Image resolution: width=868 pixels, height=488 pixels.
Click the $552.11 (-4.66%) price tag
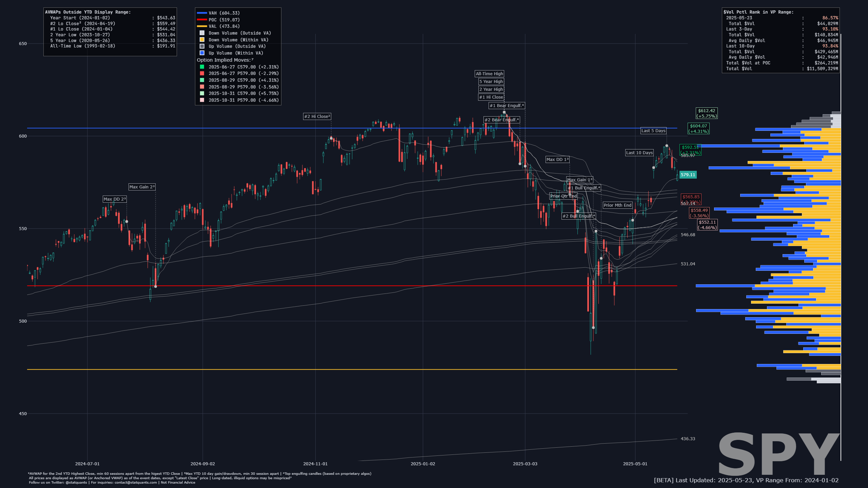(x=707, y=225)
